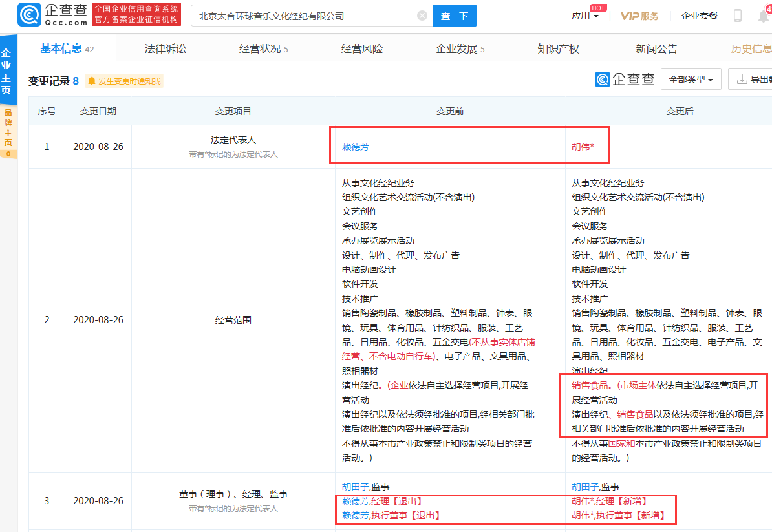
Task: Expand the 应用 dropdown menu
Action: coord(585,16)
